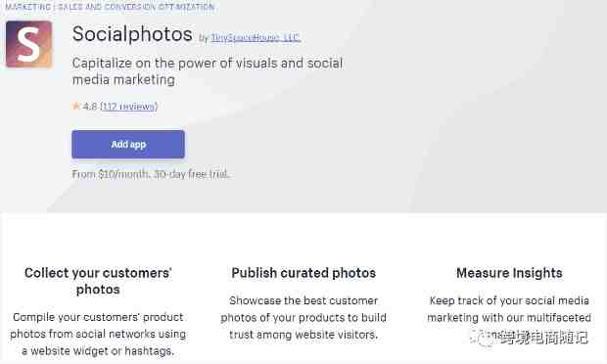Click the 'Showcase the best customer photos' paragraph

(x=303, y=318)
